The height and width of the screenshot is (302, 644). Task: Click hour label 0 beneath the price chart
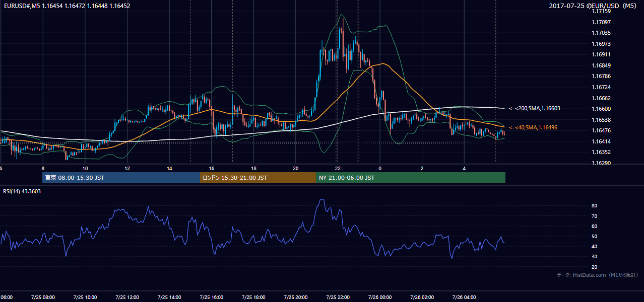tap(380, 168)
